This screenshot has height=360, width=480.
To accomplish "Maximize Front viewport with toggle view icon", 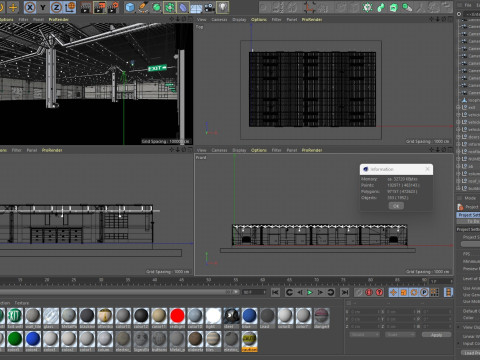I will [450, 150].
